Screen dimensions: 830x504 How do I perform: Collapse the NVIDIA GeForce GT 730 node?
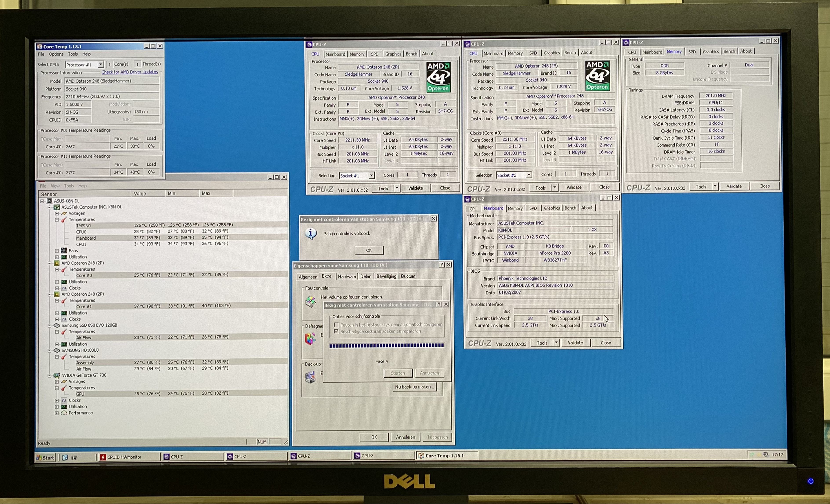click(x=49, y=375)
